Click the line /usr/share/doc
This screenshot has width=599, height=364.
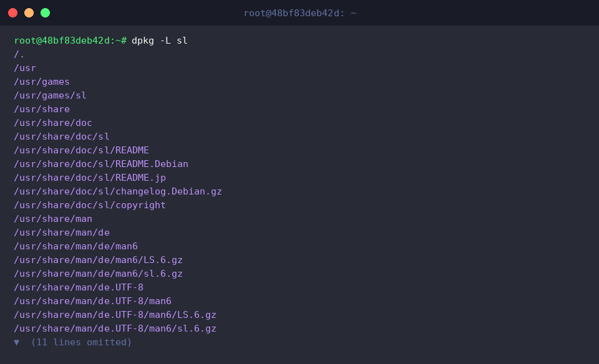click(x=53, y=123)
